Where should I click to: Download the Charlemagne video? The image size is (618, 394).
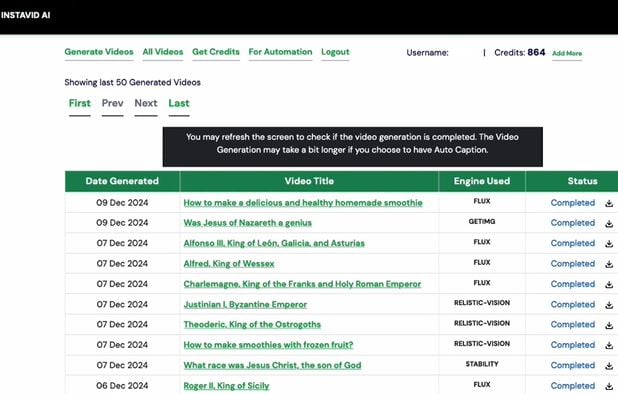609,284
